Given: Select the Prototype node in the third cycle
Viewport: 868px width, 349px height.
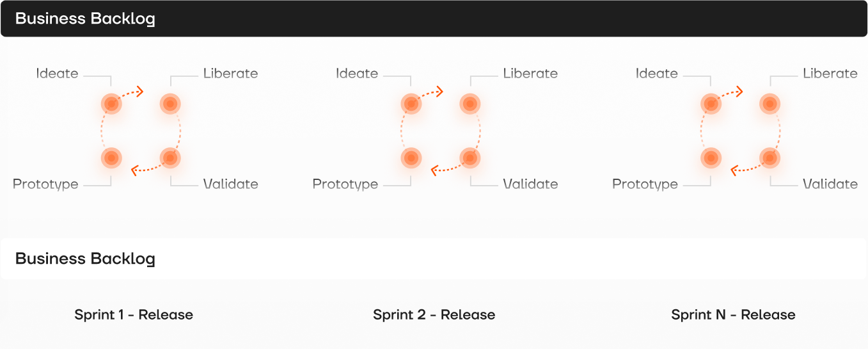Looking at the screenshot, I should pos(711,157).
